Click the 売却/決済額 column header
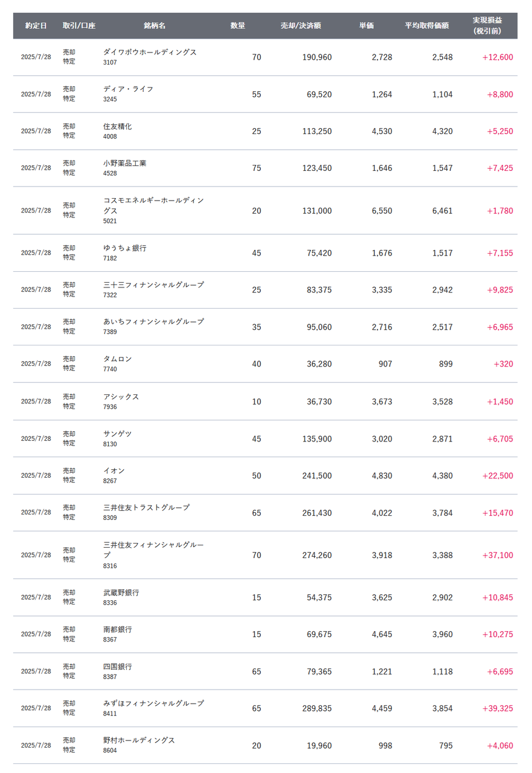Image resolution: width=532 pixels, height=773 pixels. (x=301, y=26)
